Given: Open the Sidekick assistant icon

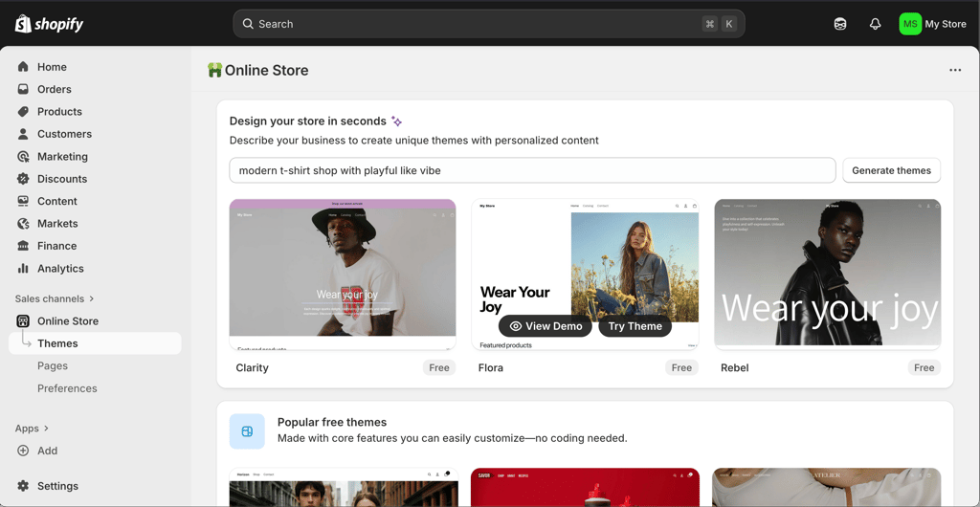Looking at the screenshot, I should (x=840, y=24).
